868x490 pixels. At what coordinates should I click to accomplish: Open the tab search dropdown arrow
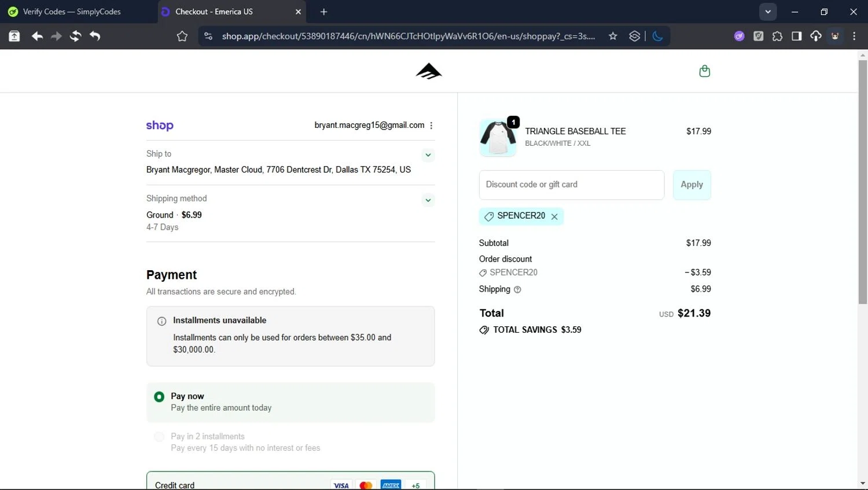pyautogui.click(x=768, y=12)
